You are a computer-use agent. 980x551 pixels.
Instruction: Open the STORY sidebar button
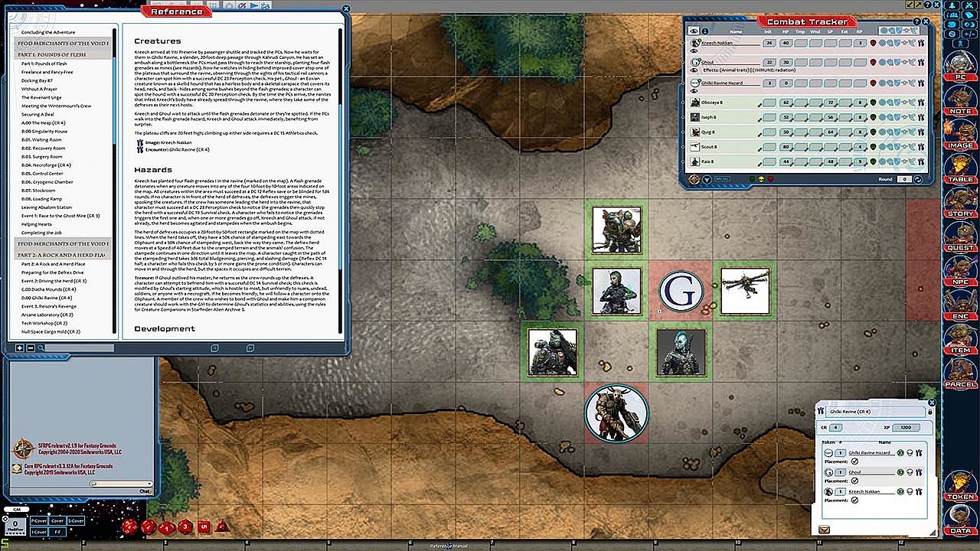tap(960, 203)
